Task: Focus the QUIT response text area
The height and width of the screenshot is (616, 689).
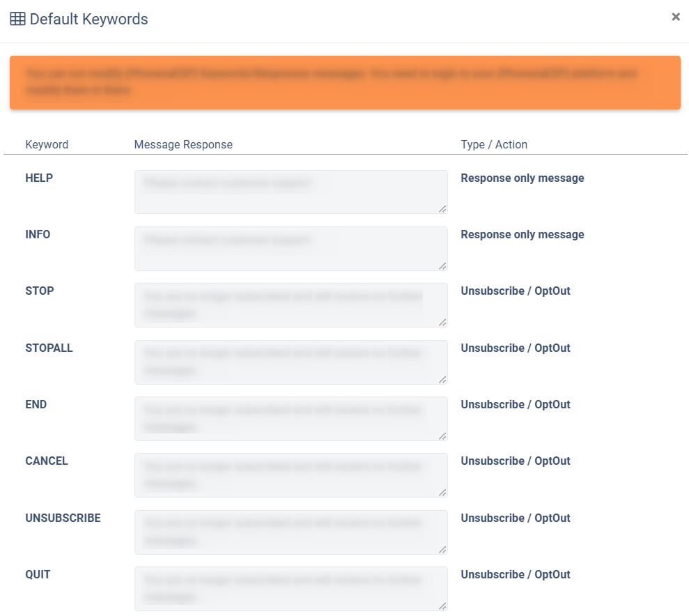Action: [x=291, y=588]
